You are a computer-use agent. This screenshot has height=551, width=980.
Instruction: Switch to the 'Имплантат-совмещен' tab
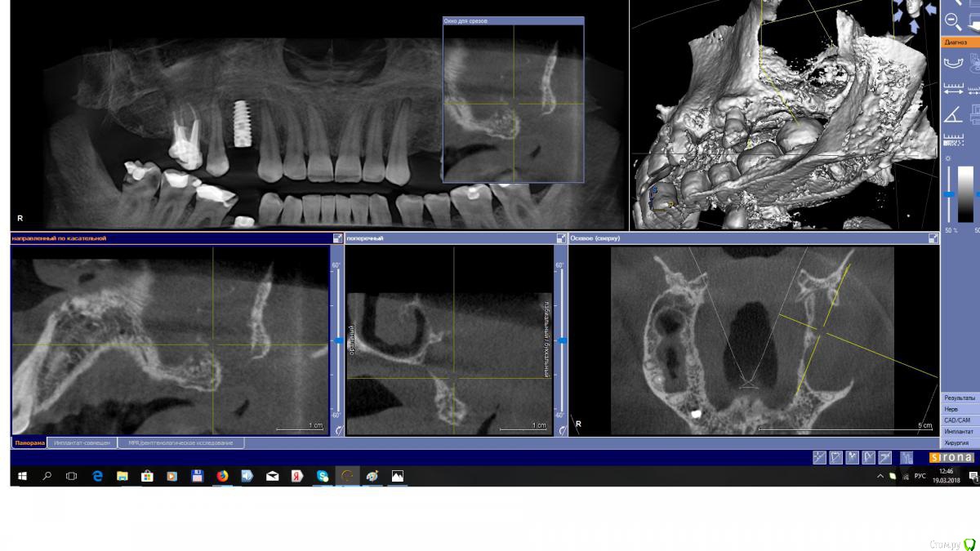pyautogui.click(x=82, y=442)
